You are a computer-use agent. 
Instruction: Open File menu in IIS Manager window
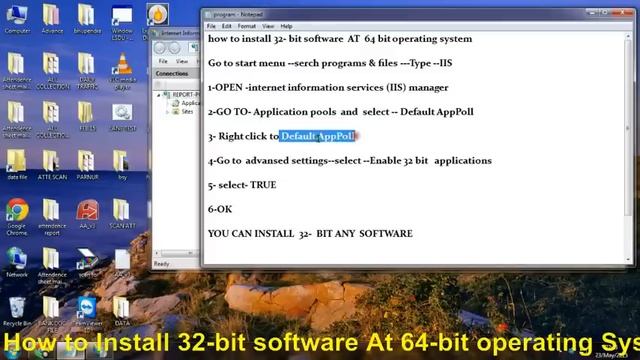click(163, 61)
